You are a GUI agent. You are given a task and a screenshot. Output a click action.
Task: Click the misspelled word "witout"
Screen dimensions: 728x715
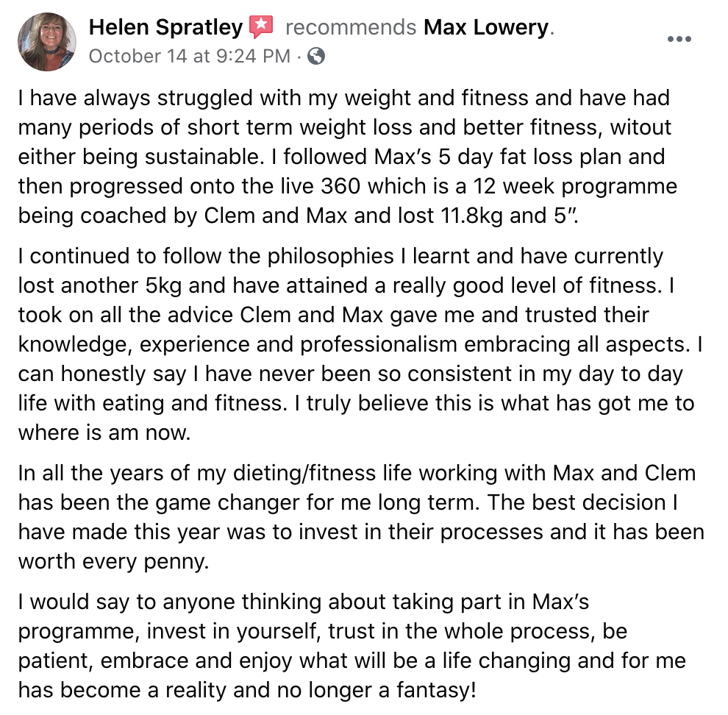[640, 127]
